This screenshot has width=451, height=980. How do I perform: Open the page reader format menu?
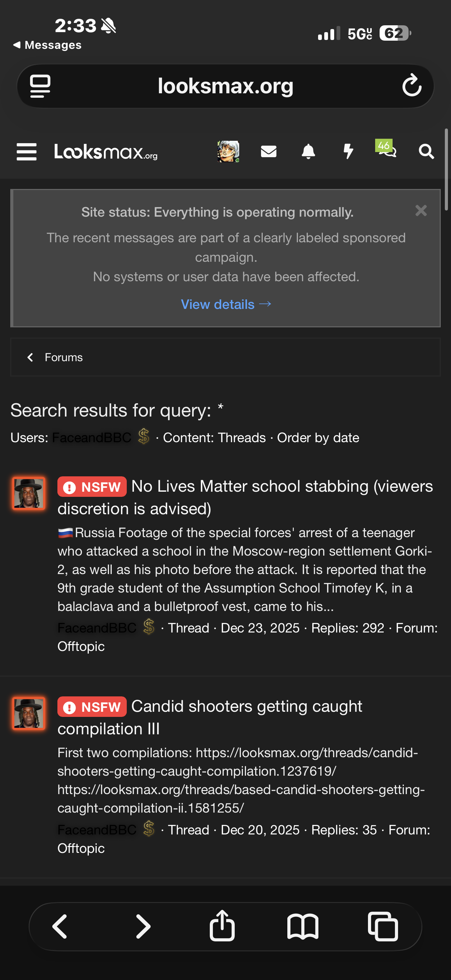click(40, 86)
